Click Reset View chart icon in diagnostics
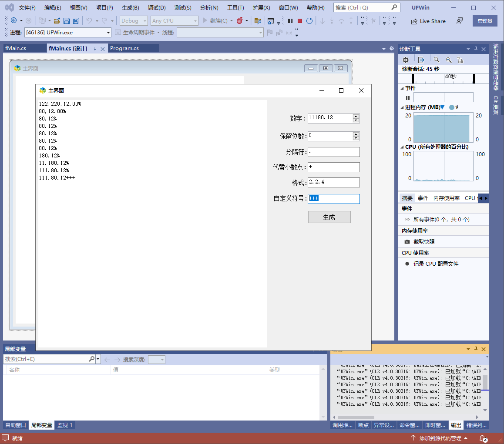The image size is (504, 444). click(x=460, y=60)
